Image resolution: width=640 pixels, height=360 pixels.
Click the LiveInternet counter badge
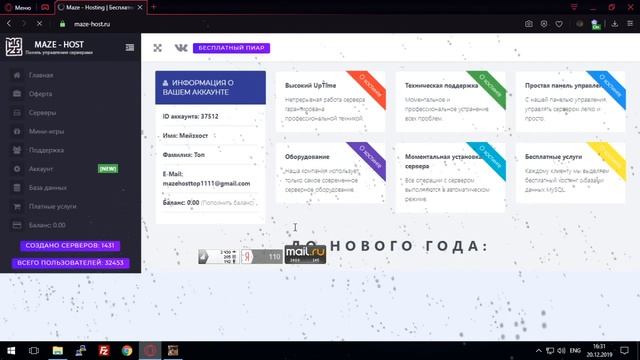(x=218, y=256)
